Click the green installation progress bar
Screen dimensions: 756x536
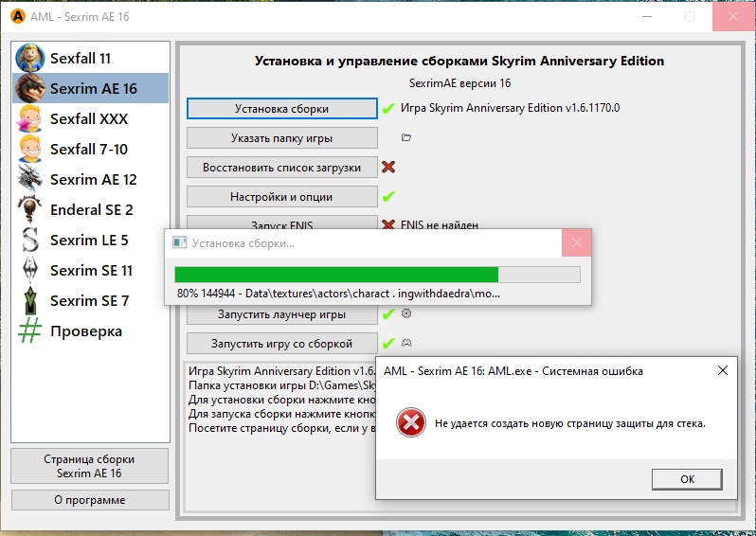377,275
